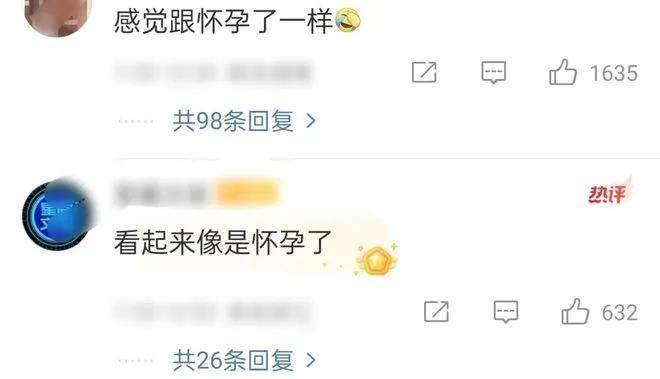Screen dimensions: 660x379
Task: Like the comment showing 1635 likes
Action: 563,72
